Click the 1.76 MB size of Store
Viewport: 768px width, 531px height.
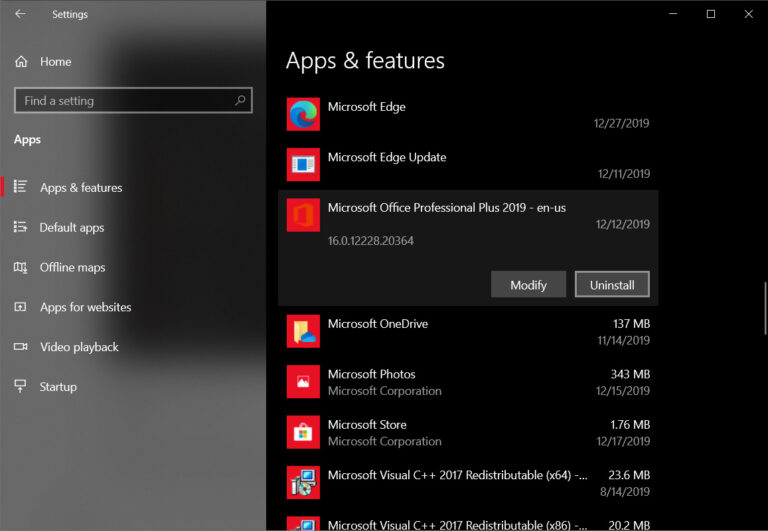click(630, 425)
